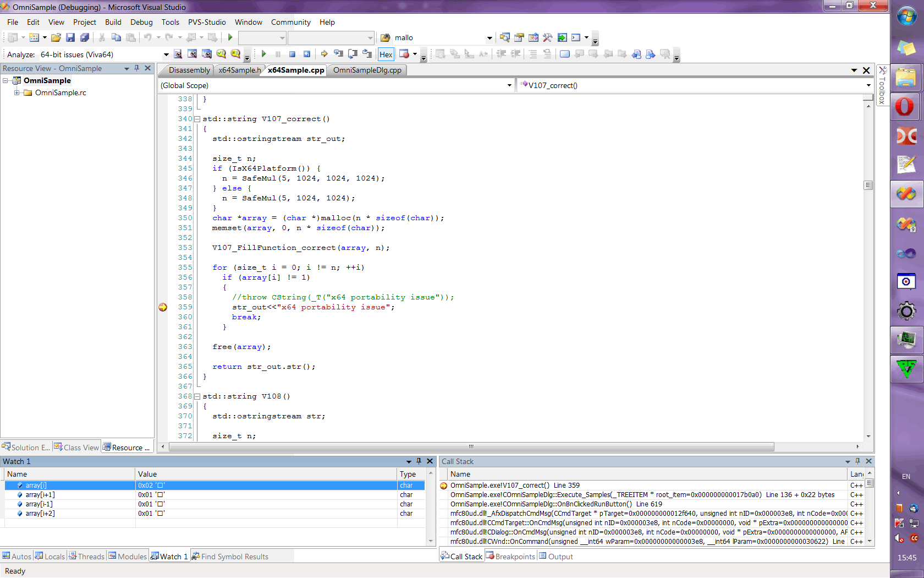Click the horizontal scrollbar of code editor

pyautogui.click(x=471, y=446)
